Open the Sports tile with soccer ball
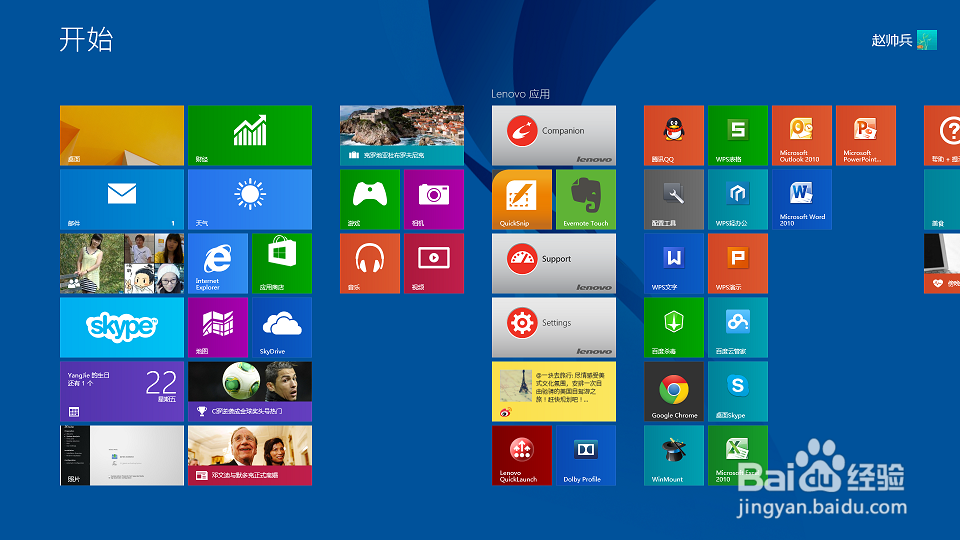This screenshot has width=960, height=540. point(250,391)
